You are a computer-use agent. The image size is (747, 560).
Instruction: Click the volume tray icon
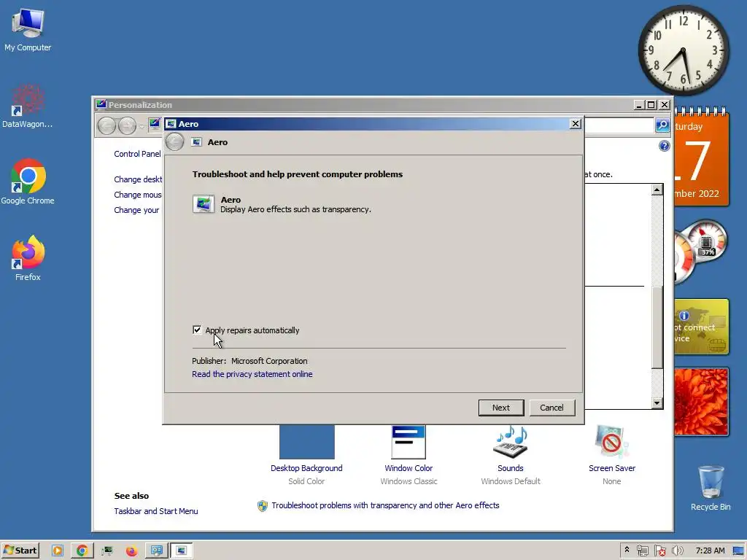coord(677,551)
